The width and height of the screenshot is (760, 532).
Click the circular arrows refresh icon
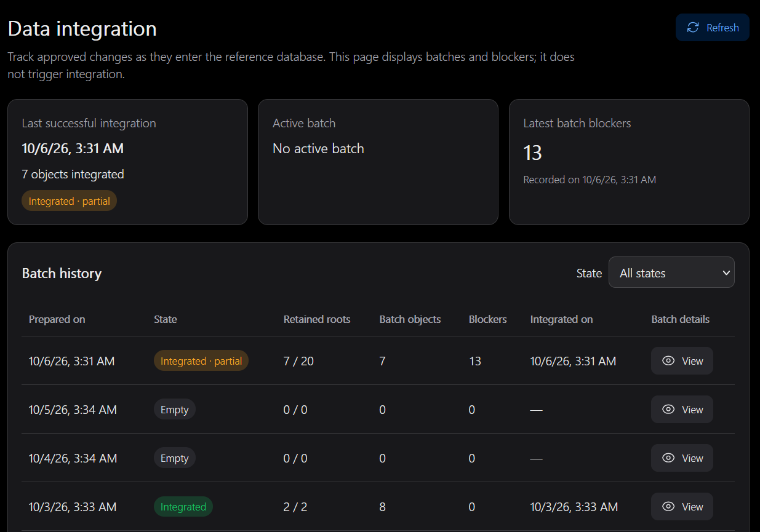click(x=693, y=28)
